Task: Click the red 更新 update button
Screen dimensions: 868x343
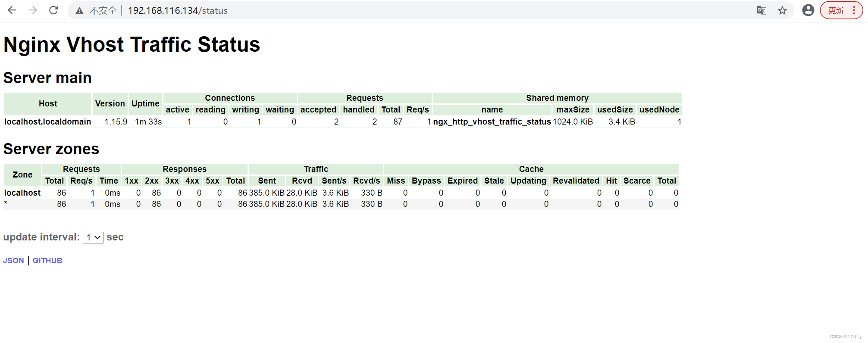Action: point(836,10)
